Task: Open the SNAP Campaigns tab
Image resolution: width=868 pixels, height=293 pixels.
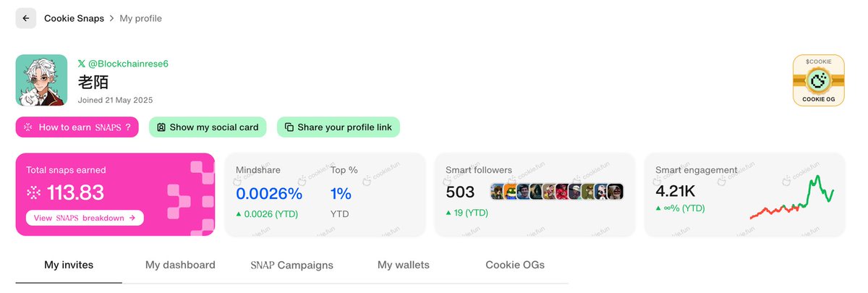Action: (292, 265)
